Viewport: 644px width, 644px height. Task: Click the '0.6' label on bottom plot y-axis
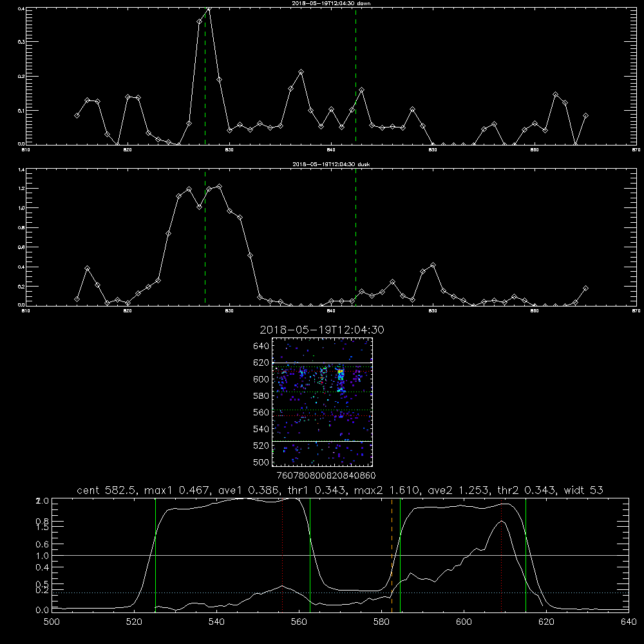43,544
